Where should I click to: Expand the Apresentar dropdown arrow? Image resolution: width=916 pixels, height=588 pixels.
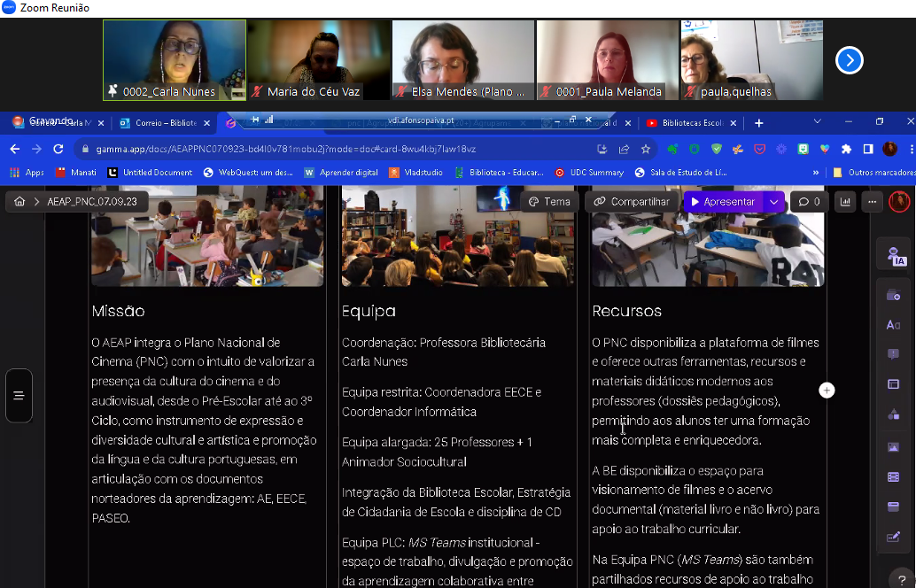[x=774, y=201]
